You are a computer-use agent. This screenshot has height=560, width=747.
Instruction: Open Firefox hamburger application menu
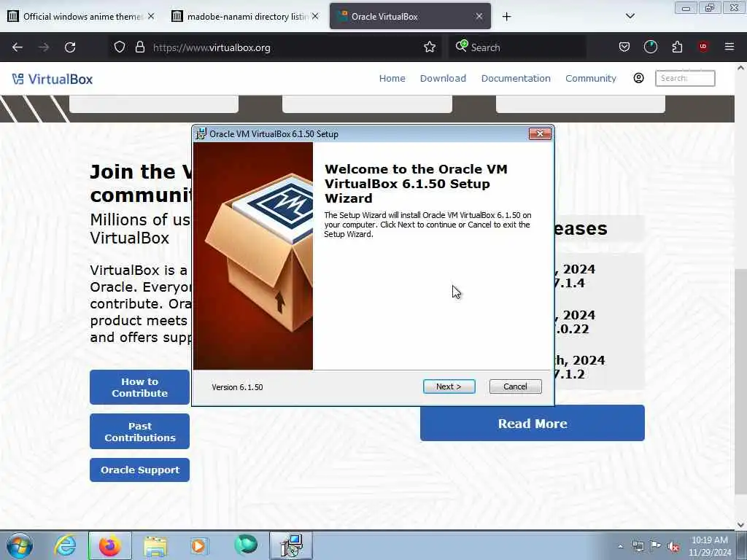(x=729, y=47)
